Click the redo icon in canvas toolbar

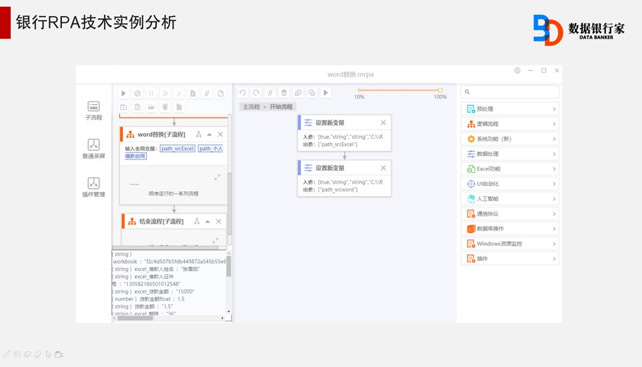click(256, 93)
